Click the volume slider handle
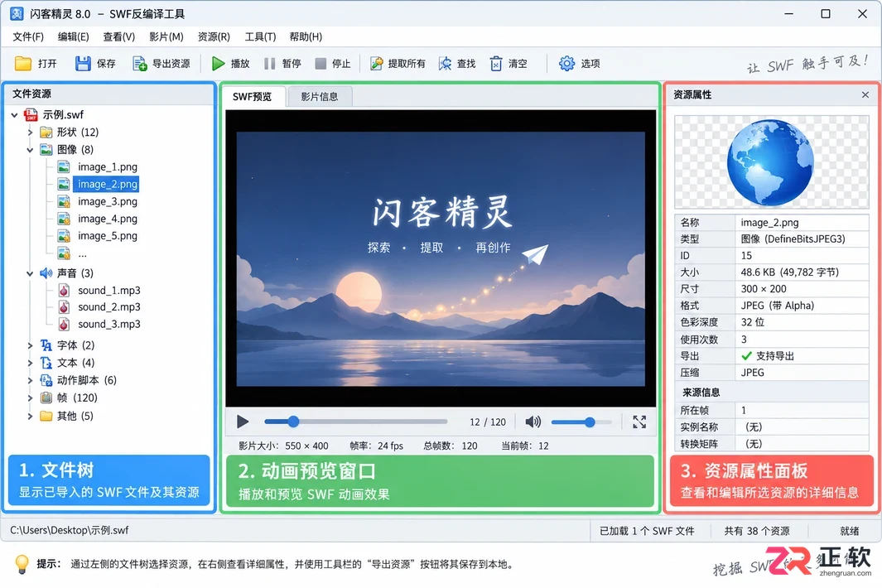 [x=590, y=422]
